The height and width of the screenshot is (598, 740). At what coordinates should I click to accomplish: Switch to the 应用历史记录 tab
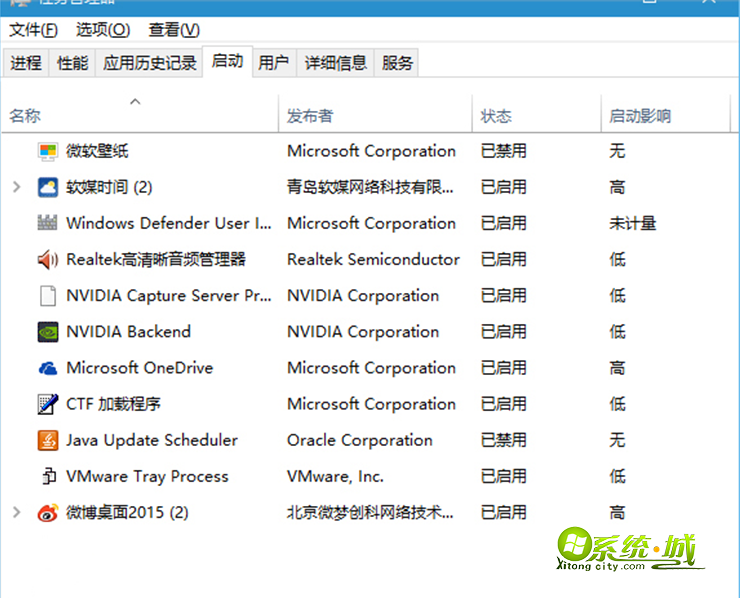pyautogui.click(x=150, y=63)
